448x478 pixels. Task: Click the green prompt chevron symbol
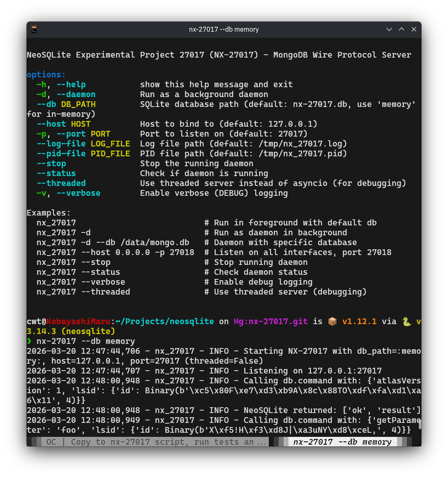[29, 341]
